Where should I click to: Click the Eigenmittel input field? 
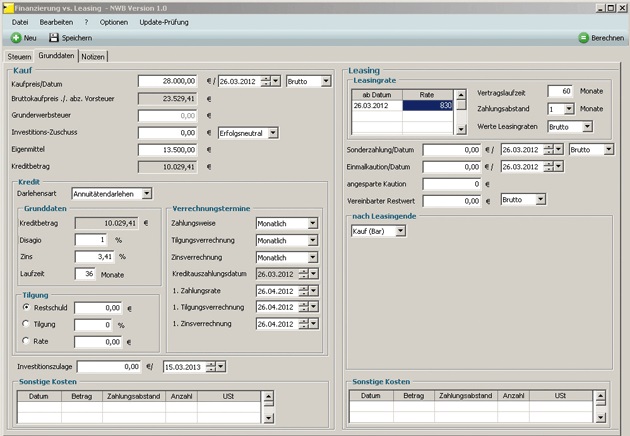tap(168, 149)
